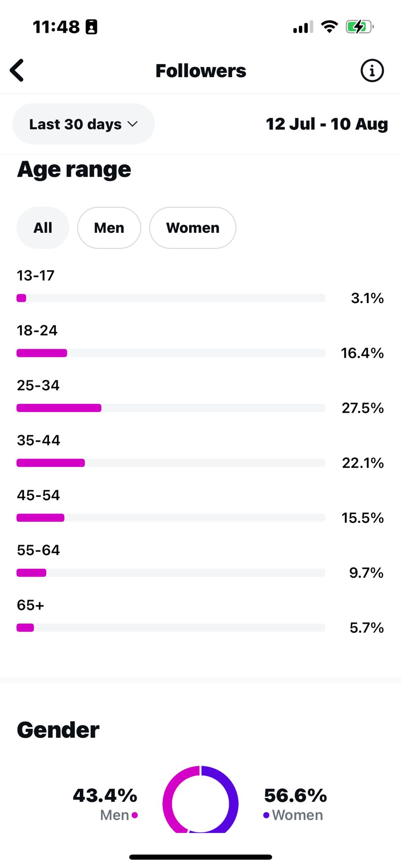Click the chevron in the date range selector
Image resolution: width=401 pixels, height=868 pixels.
[x=133, y=124]
